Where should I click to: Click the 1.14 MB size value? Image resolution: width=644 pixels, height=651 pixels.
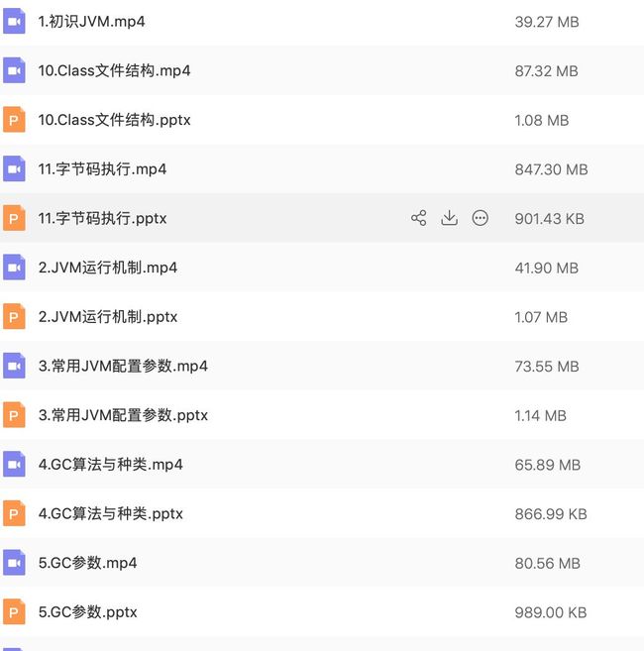point(540,415)
